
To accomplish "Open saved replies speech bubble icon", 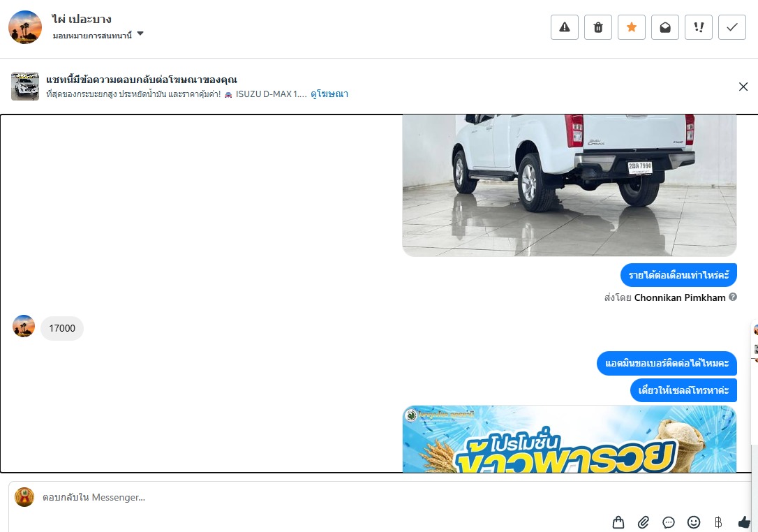I will pos(669,522).
